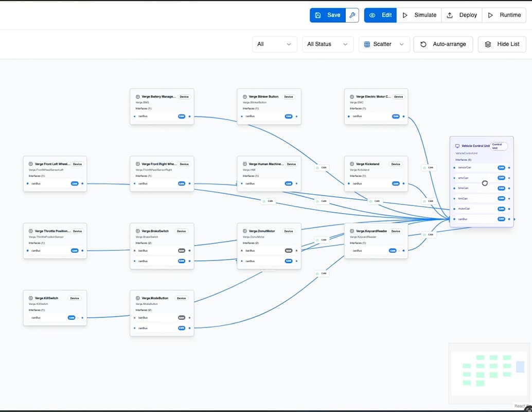Click the Verge.ModeButton node title
Image resolution: width=532 pixels, height=412 pixels.
coord(155,298)
